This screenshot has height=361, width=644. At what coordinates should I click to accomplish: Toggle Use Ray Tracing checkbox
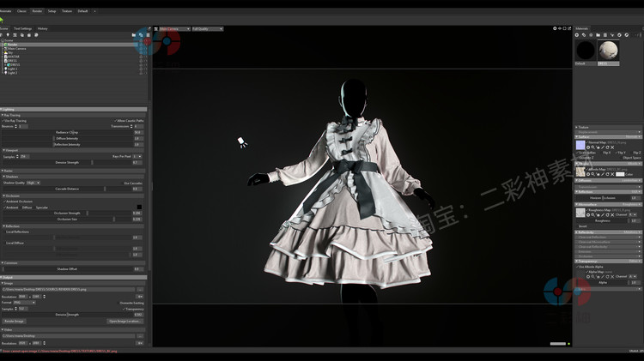(15, 121)
